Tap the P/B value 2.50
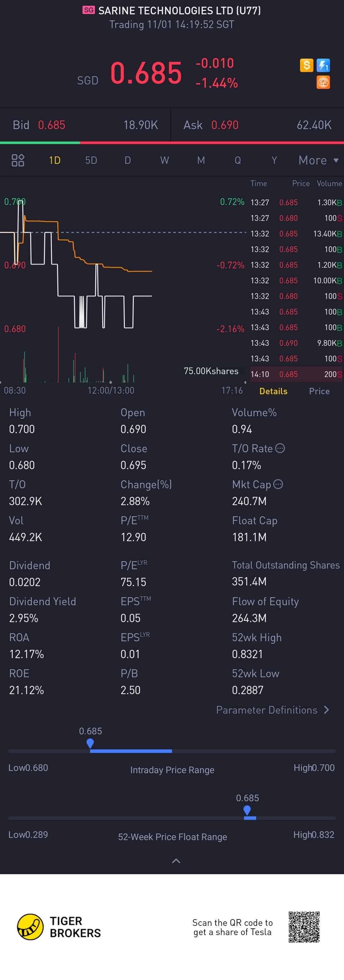 pos(130,690)
